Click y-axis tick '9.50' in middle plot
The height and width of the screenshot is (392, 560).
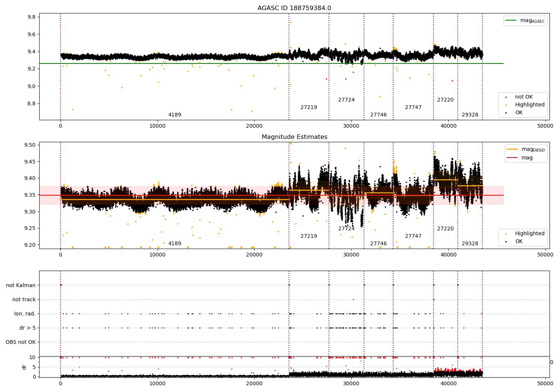[x=30, y=145]
